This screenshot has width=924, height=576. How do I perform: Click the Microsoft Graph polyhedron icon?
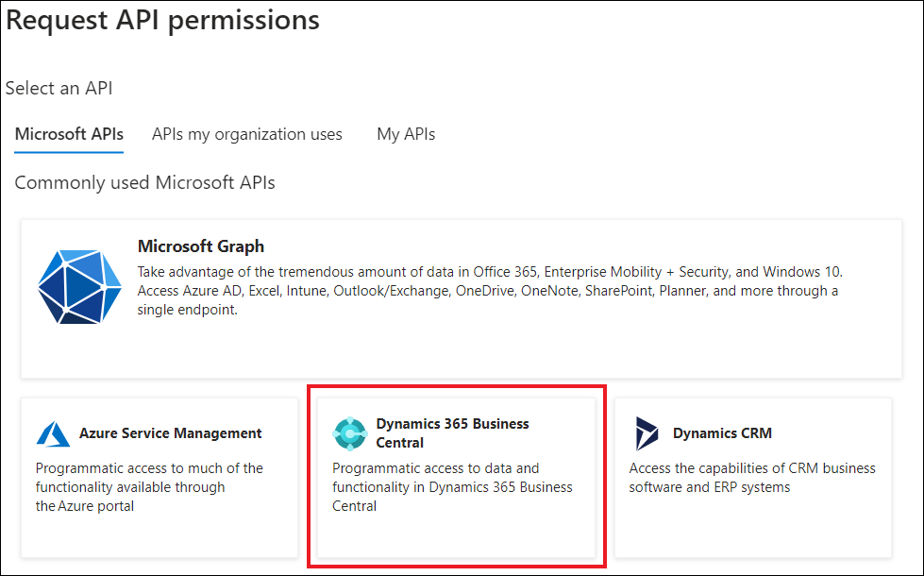point(79,286)
